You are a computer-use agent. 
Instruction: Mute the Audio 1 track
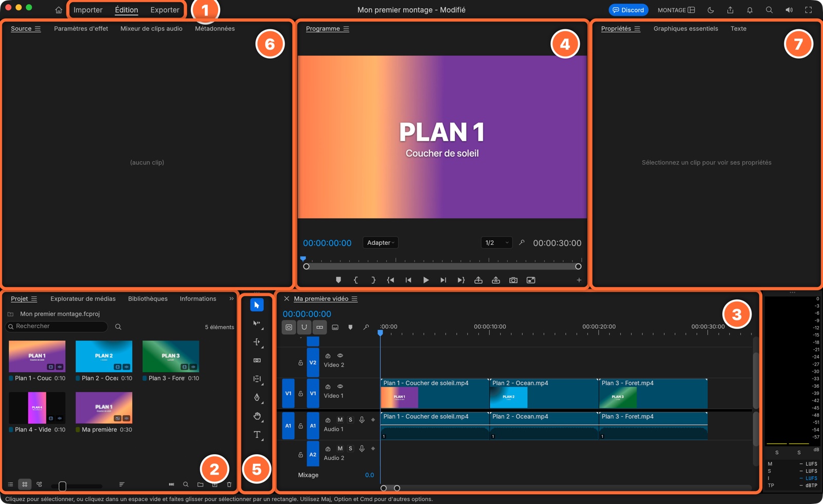[340, 420]
